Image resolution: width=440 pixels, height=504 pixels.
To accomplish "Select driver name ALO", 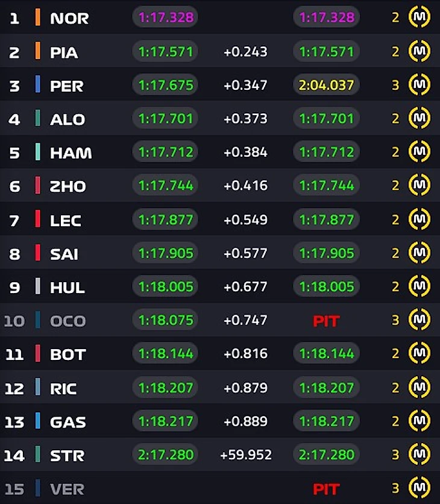I will tap(67, 119).
